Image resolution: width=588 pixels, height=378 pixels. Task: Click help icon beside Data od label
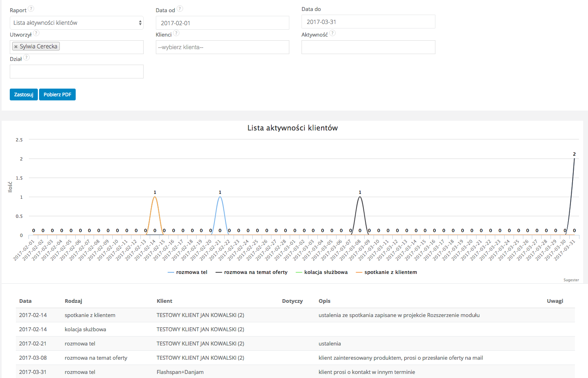180,9
